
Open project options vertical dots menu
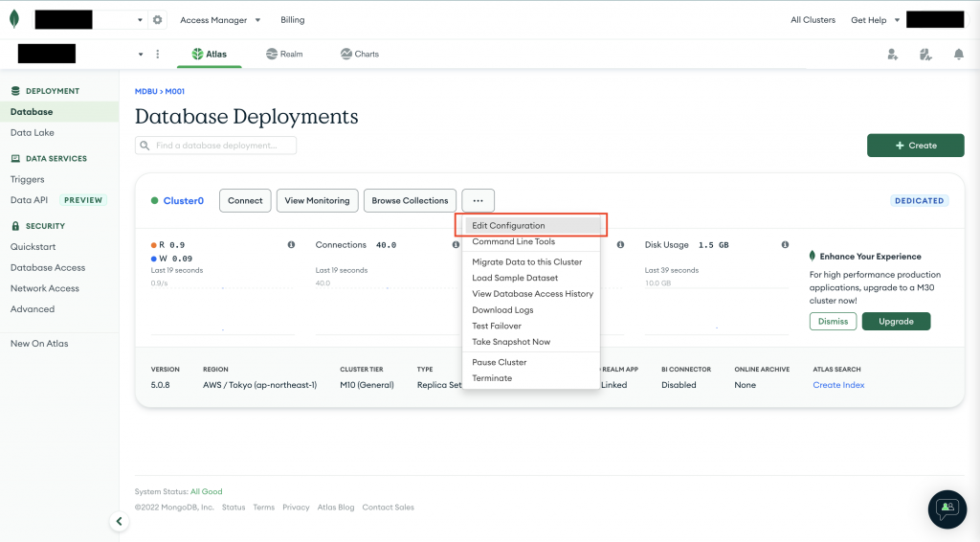point(158,55)
